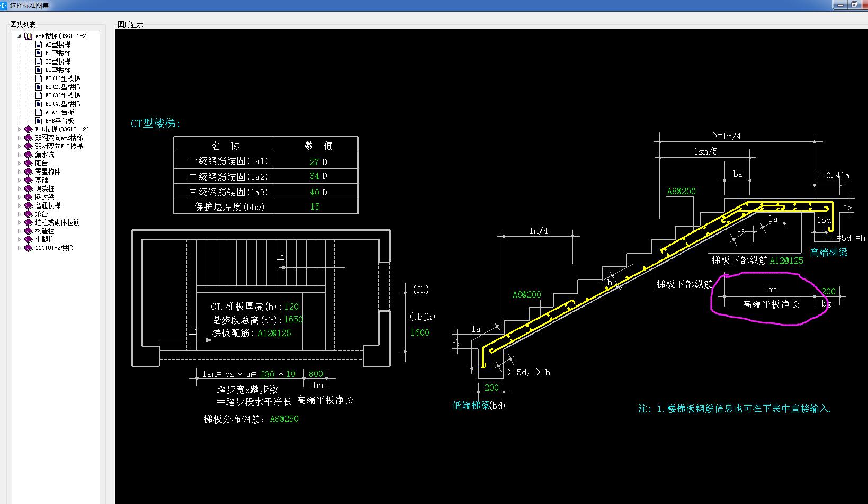
Task: Click the book icon of 双网双向F-L楼梯
Action: tap(29, 146)
